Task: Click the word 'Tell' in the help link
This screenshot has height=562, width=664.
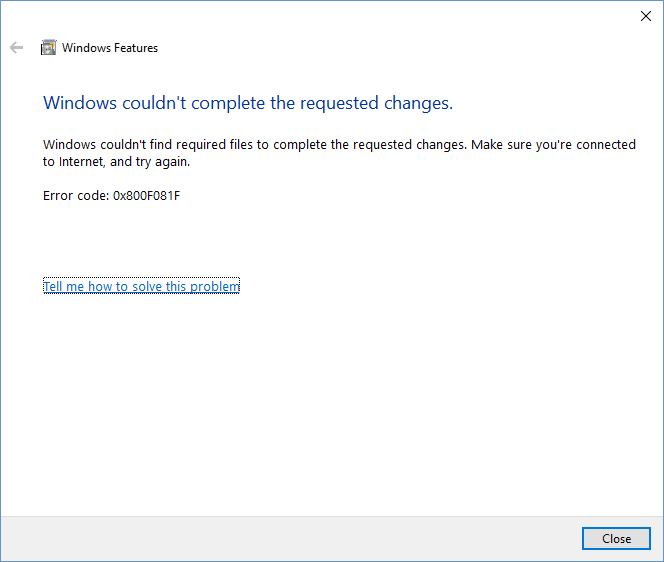Action: (x=53, y=286)
